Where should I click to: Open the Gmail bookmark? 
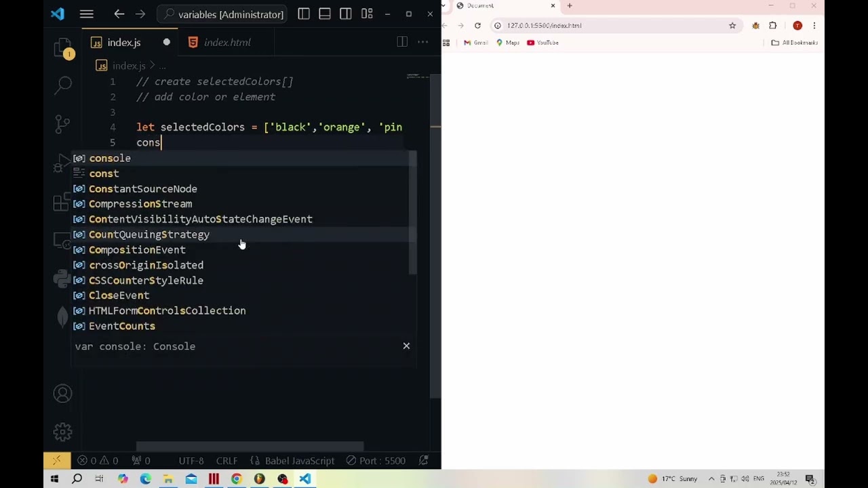click(x=475, y=43)
